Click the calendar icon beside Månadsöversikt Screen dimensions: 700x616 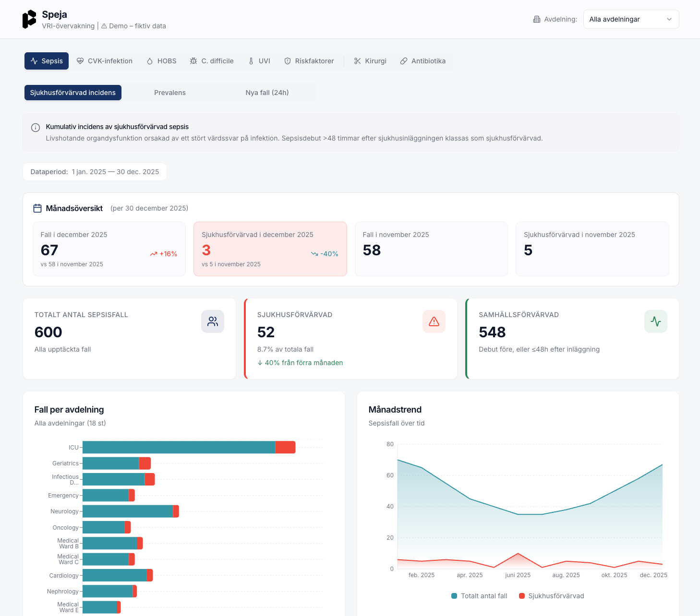pyautogui.click(x=37, y=208)
